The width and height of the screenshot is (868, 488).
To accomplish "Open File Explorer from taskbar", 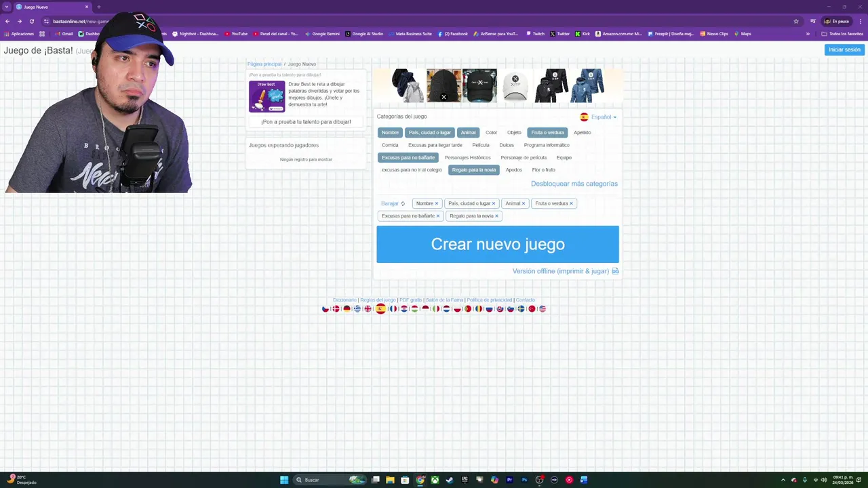I will [x=390, y=480].
